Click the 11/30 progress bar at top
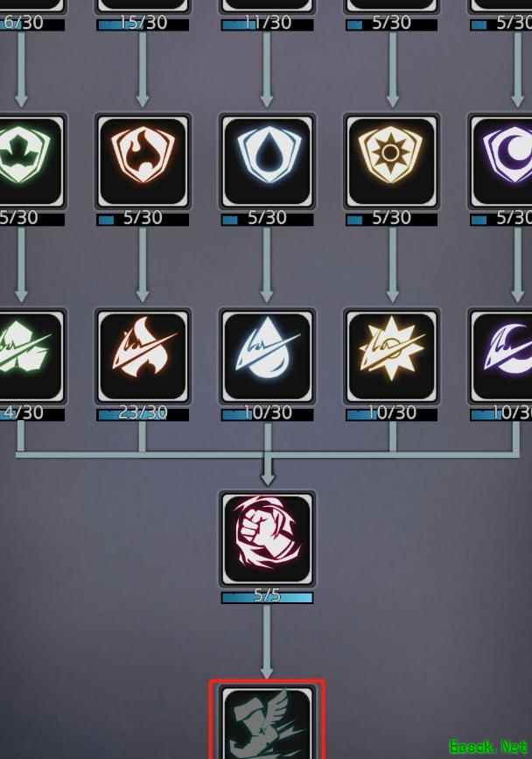Viewport: 532px width, 759px height. point(267,25)
